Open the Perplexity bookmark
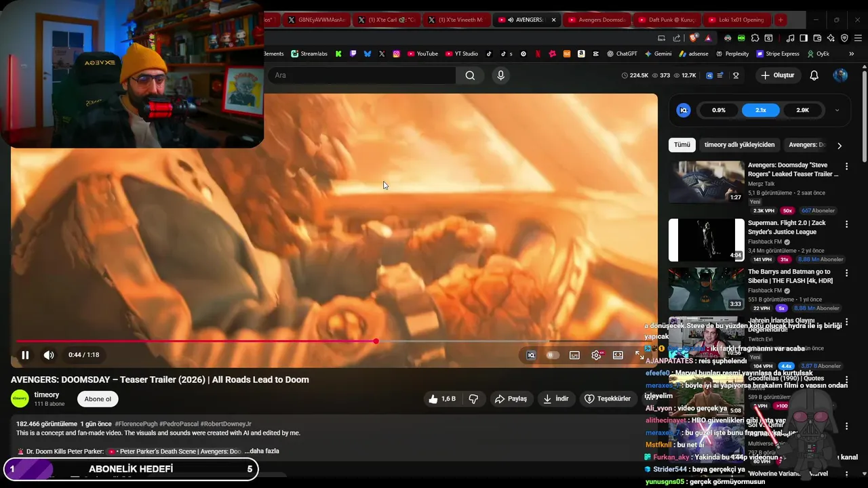Screen dimensions: 868x488 point(732,54)
